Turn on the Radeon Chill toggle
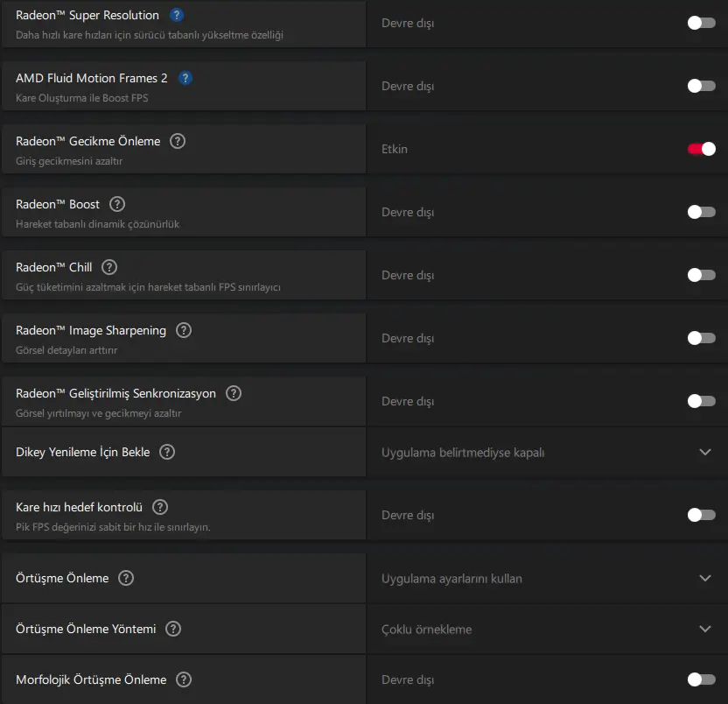 tap(701, 275)
